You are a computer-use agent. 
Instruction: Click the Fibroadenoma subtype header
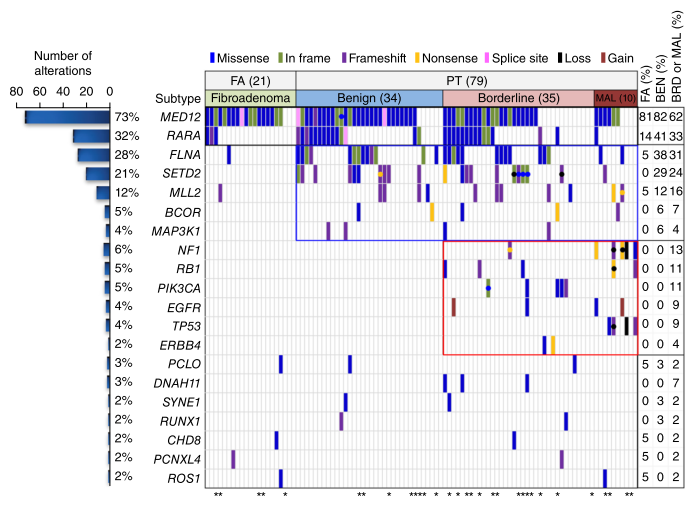[250, 98]
